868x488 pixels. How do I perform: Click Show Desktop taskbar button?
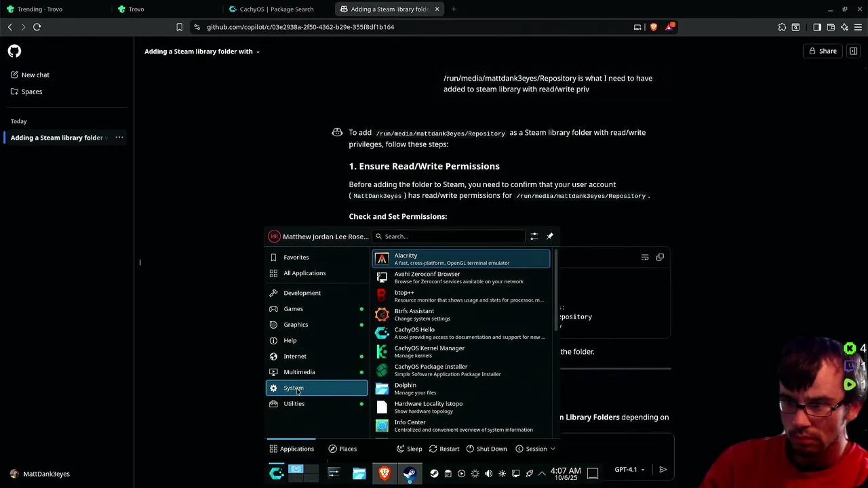click(x=593, y=474)
